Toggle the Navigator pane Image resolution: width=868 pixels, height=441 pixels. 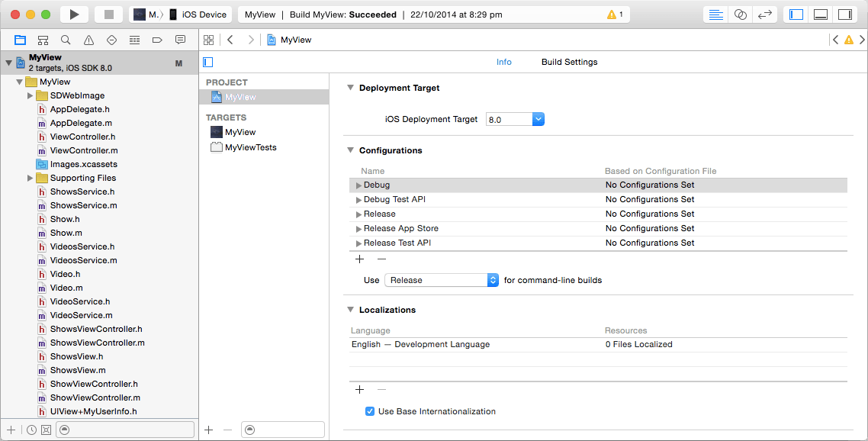796,14
